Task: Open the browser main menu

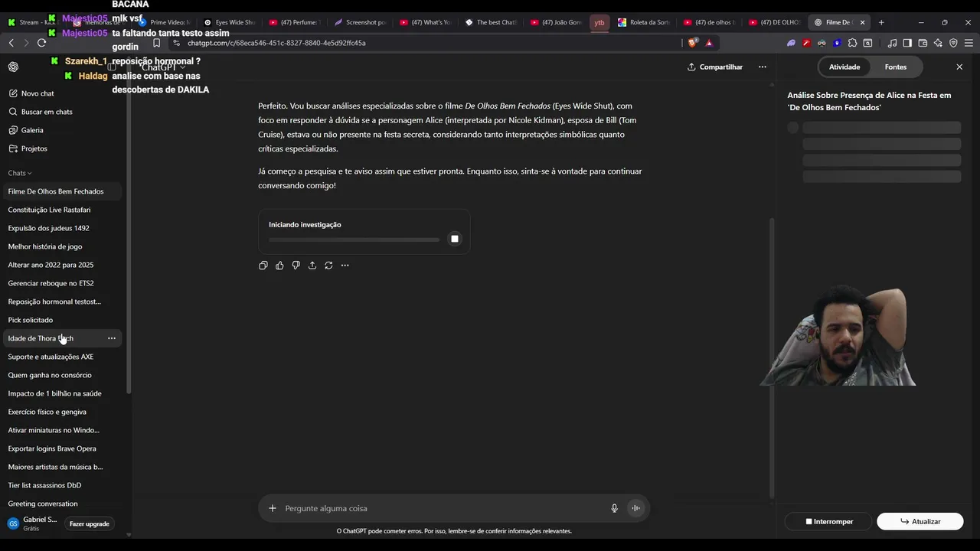Action: 969,43
